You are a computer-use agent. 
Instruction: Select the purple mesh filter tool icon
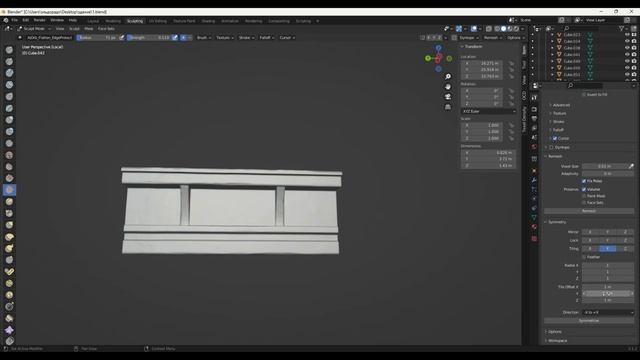pyautogui.click(x=9, y=330)
